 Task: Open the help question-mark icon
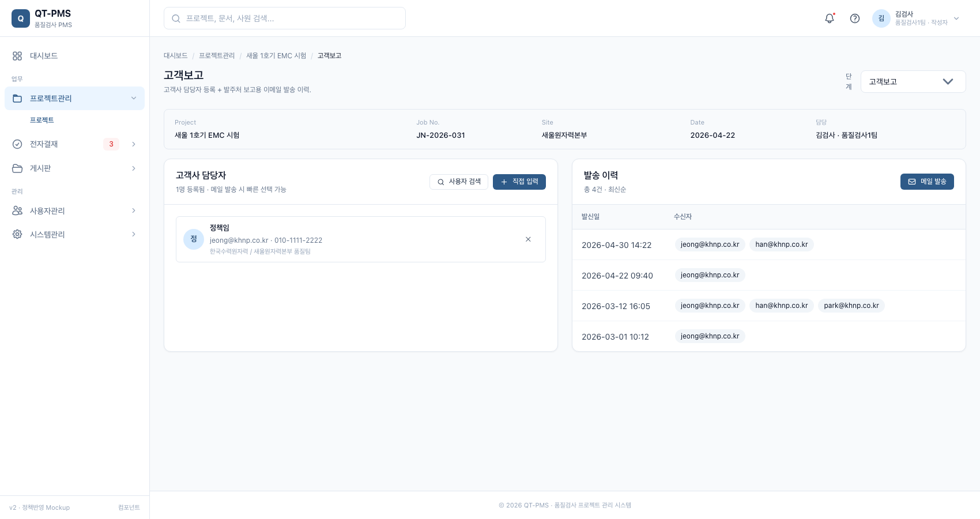(x=855, y=18)
